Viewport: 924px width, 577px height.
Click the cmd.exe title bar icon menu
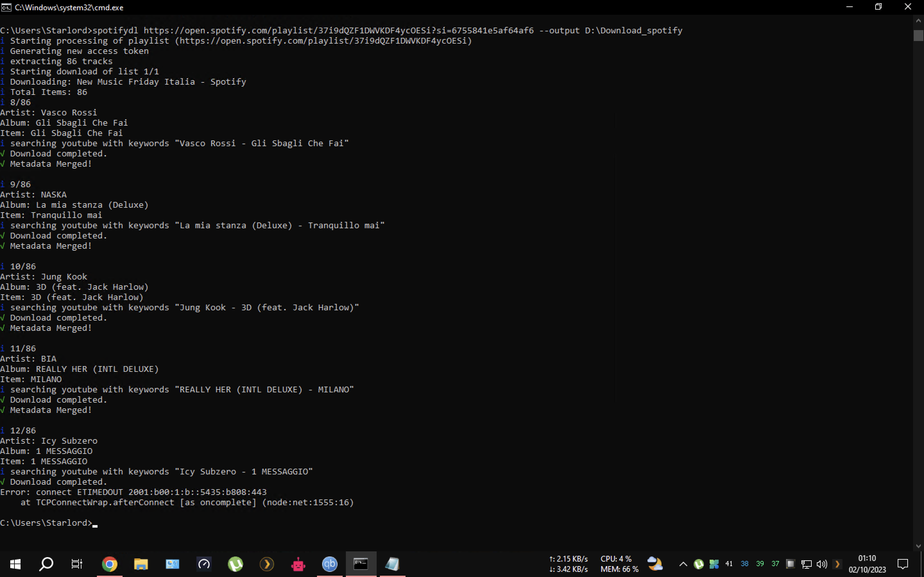6,7
